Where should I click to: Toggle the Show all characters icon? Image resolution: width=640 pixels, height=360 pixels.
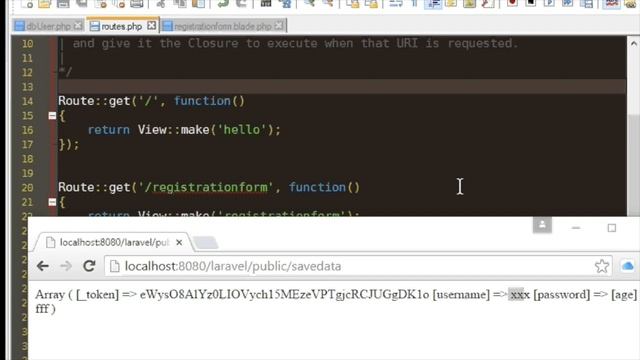414,4
